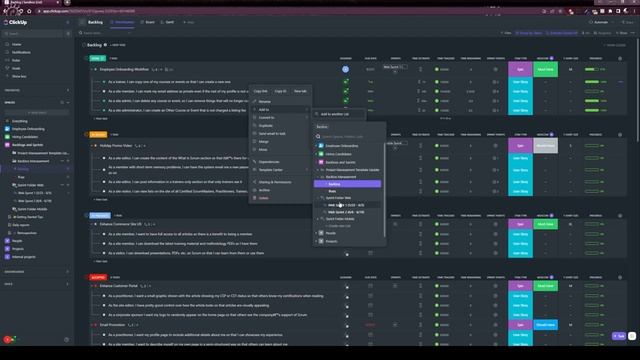The width and height of the screenshot is (640, 360).
Task: Add a new view with plus View
Action: click(x=189, y=22)
